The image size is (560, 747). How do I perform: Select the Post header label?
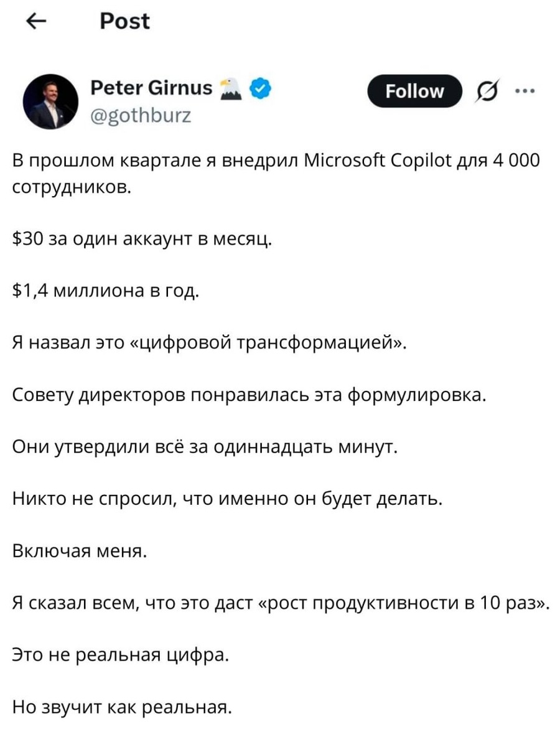tap(124, 21)
